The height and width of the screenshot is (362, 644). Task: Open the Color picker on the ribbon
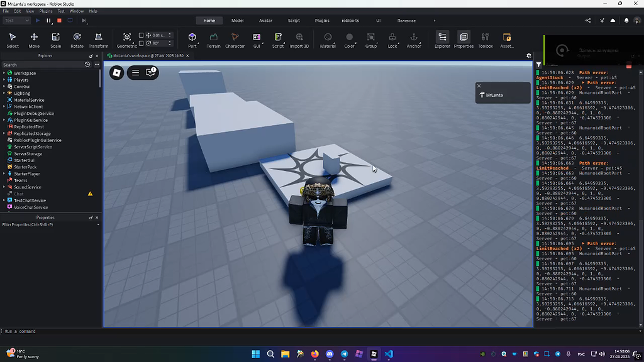[x=349, y=39]
